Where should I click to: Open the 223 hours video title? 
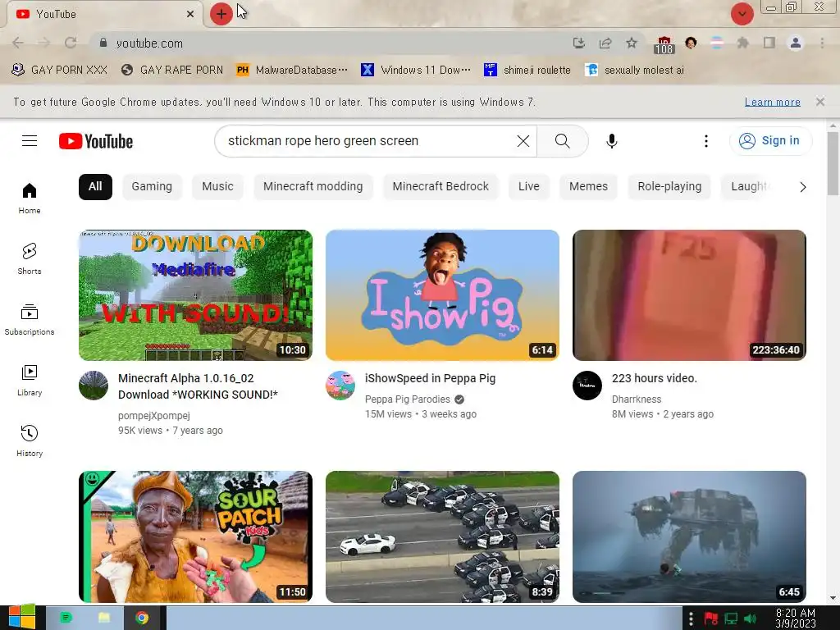tap(654, 378)
